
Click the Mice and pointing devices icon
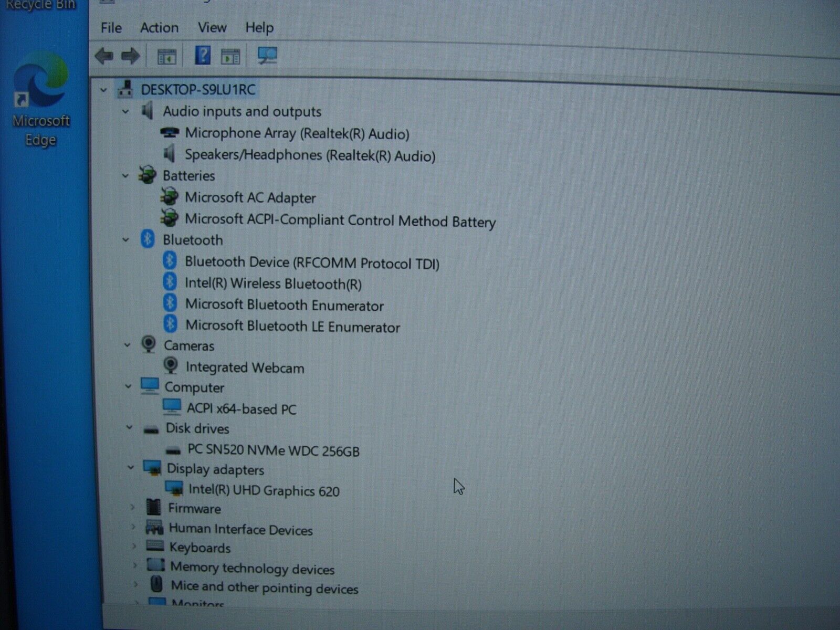click(x=156, y=584)
